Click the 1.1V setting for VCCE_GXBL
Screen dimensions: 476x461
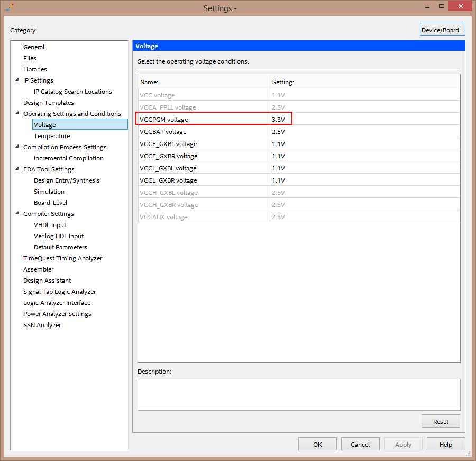(278, 144)
